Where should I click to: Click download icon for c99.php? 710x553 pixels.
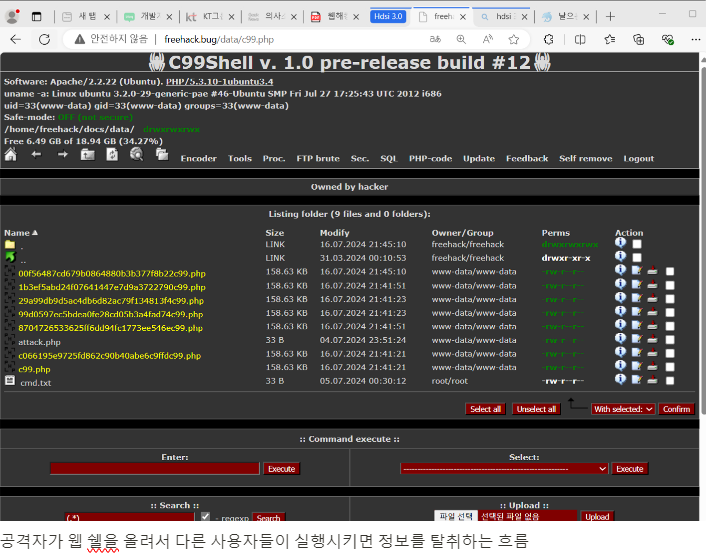(x=652, y=366)
